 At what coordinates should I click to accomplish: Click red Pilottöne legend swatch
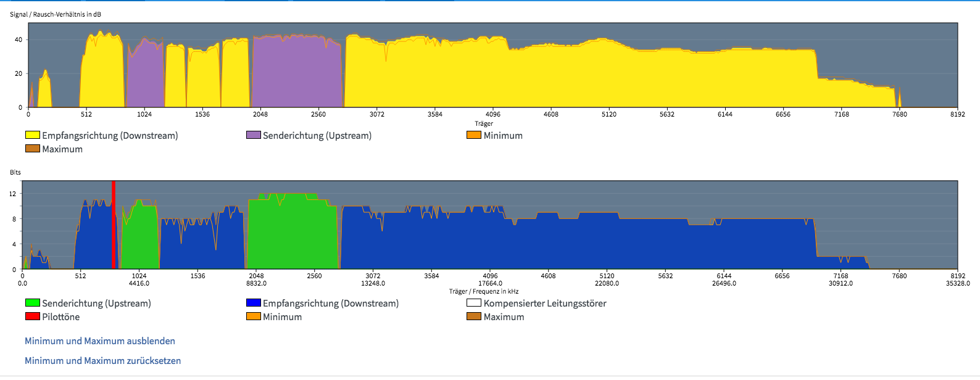coord(32,316)
